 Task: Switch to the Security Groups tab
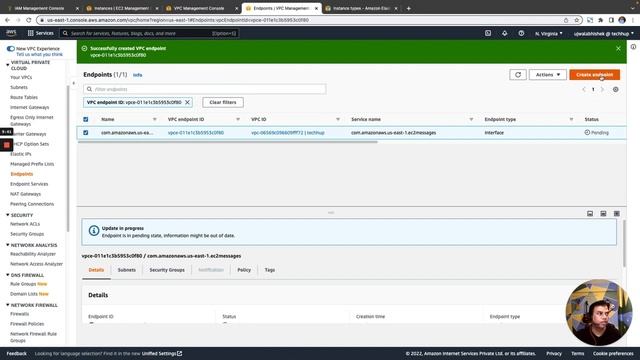pyautogui.click(x=167, y=270)
